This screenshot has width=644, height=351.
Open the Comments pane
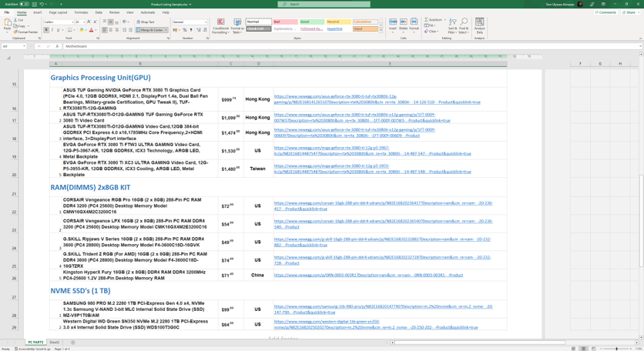tap(605, 13)
